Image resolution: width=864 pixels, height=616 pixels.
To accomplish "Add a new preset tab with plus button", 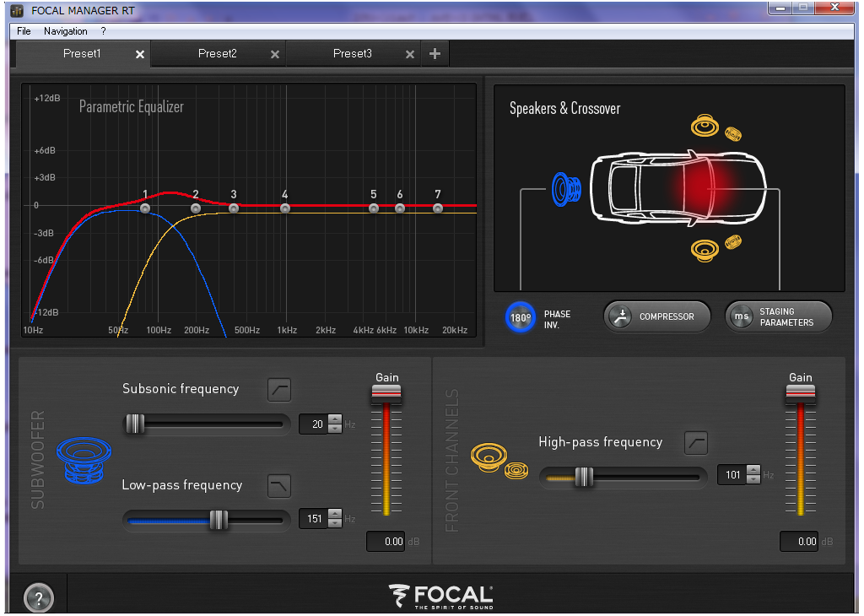I will point(435,53).
